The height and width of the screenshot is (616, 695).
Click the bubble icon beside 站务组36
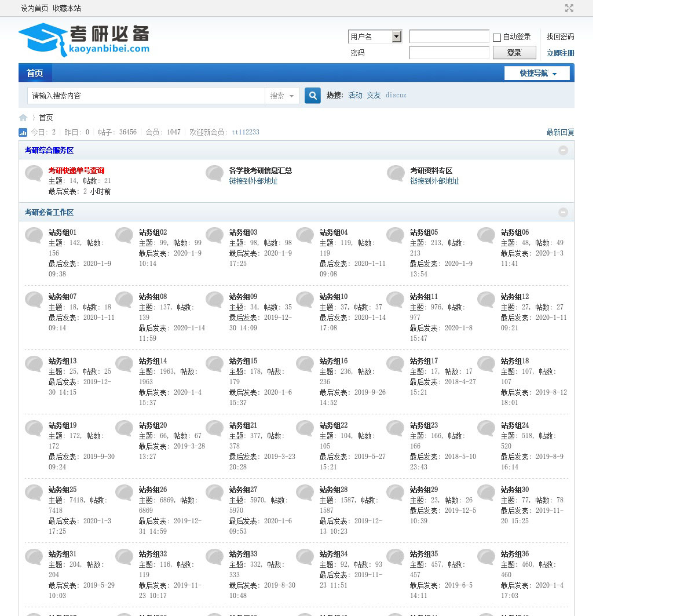pos(487,557)
